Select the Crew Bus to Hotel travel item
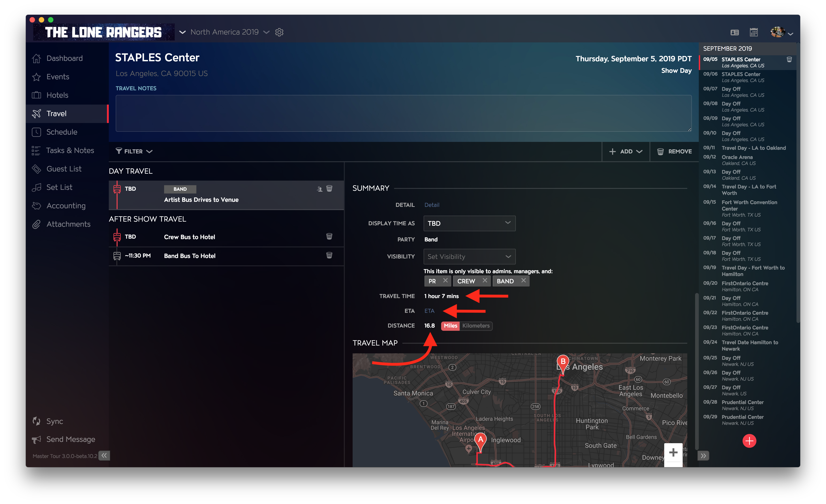Viewport: 826px width, 504px height. pyautogui.click(x=226, y=237)
